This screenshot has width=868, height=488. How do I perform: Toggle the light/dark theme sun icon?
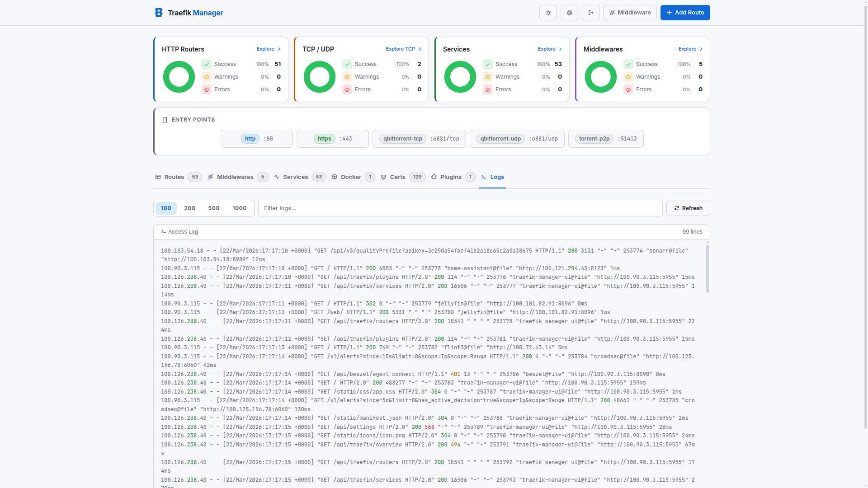(x=548, y=13)
